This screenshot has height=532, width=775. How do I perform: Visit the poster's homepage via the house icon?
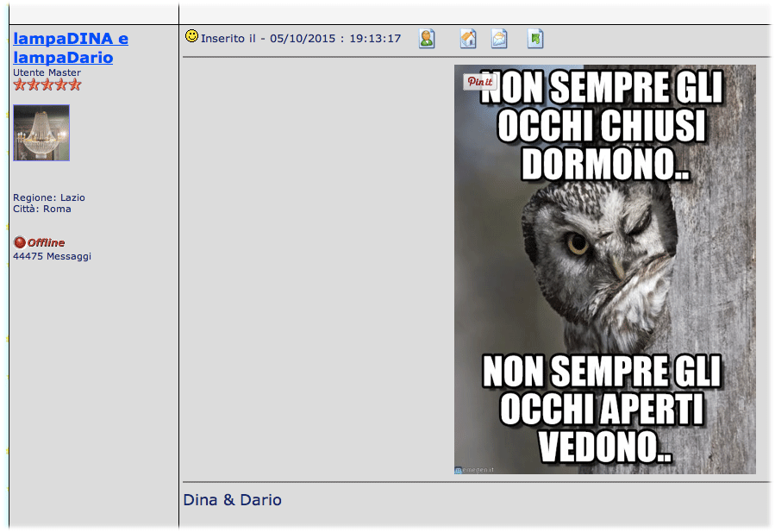click(x=468, y=38)
